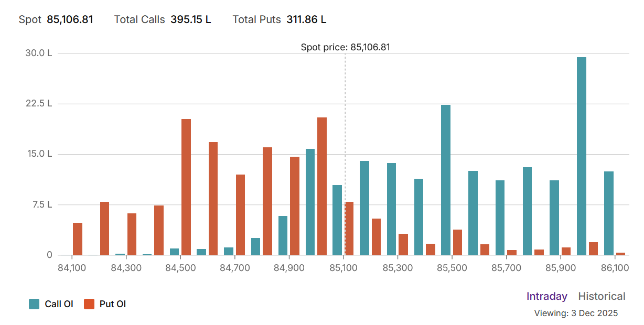Toggle the Call OI legend label
Viewport: 644px width, 325px height.
pos(59,304)
